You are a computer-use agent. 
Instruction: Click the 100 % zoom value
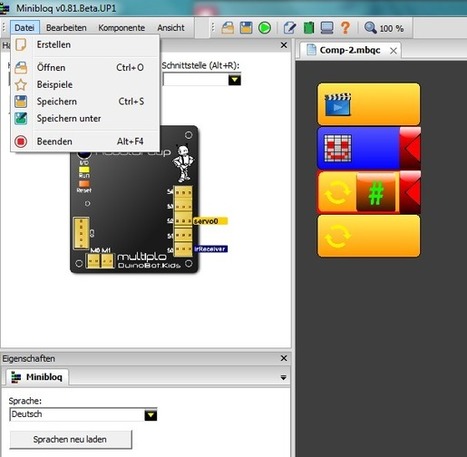(392, 29)
